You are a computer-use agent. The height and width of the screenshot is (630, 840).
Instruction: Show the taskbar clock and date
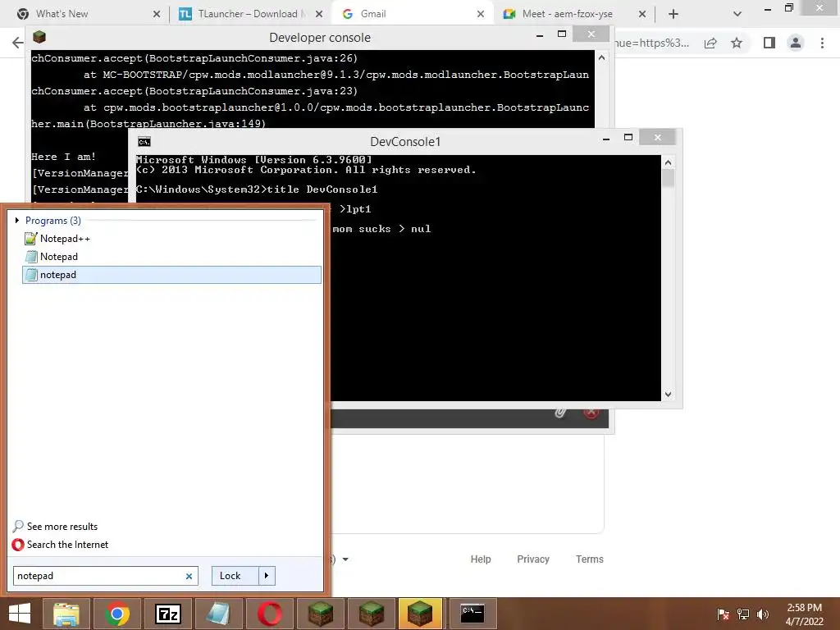804,614
